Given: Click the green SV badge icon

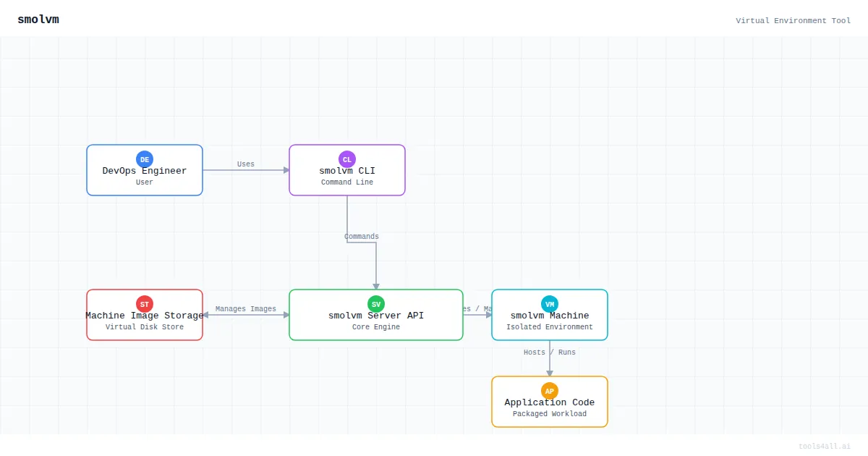Looking at the screenshot, I should pos(376,304).
